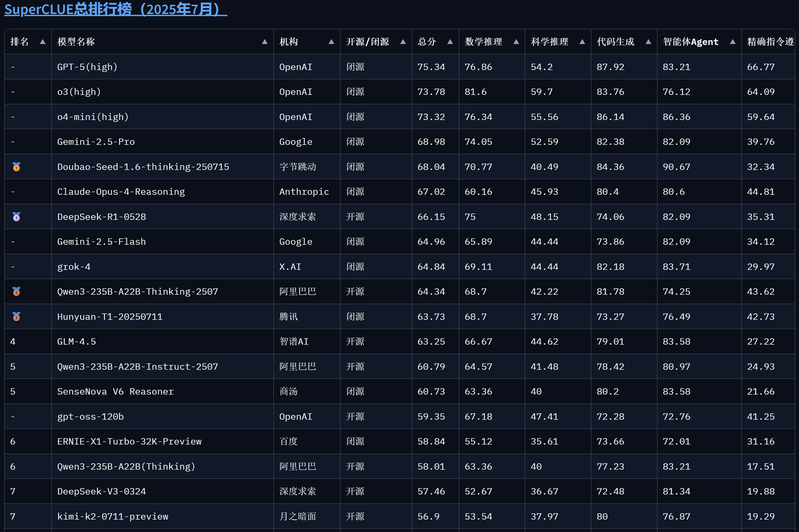Click the 开源/闭源 header label
Screen dimensions: 799x532
point(368,42)
